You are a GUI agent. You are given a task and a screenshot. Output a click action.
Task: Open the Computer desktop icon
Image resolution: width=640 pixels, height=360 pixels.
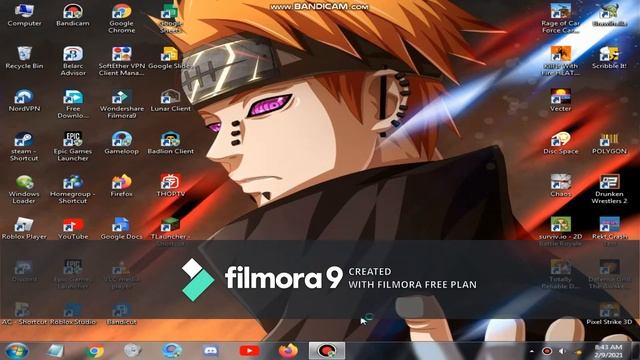[x=24, y=15]
